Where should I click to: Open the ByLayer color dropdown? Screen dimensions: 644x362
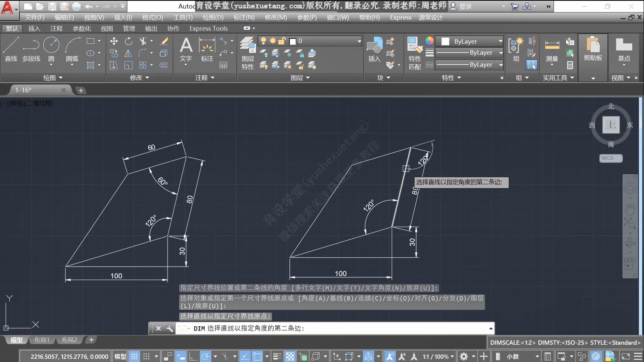pyautogui.click(x=470, y=41)
